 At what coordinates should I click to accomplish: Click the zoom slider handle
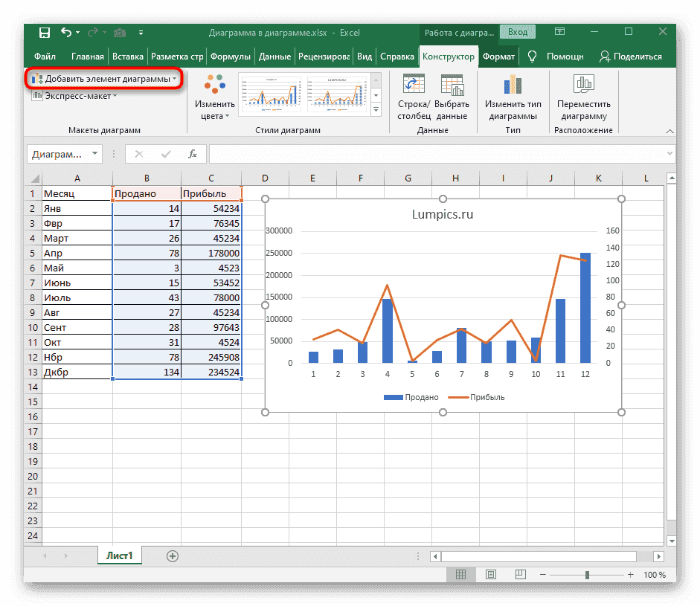point(588,575)
